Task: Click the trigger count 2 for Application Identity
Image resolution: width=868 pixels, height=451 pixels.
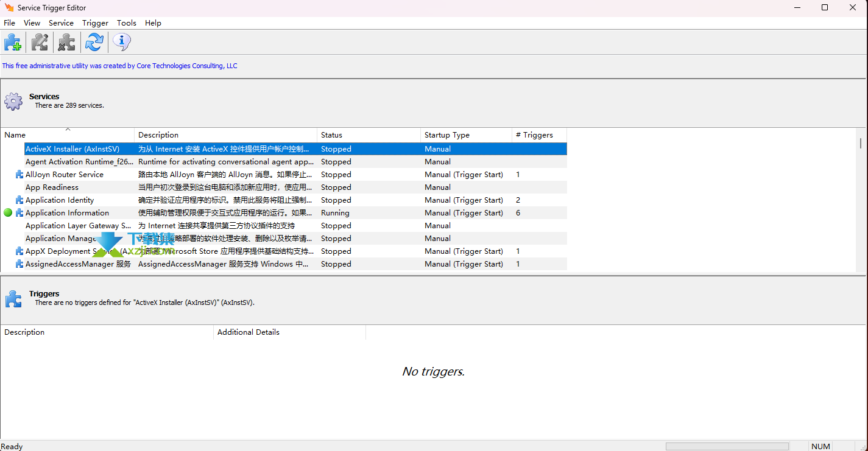Action: pyautogui.click(x=518, y=200)
